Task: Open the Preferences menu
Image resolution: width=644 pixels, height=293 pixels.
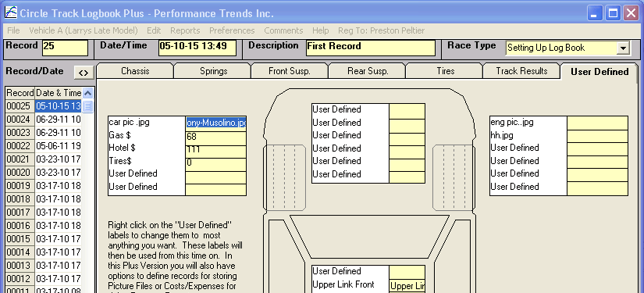Action: pyautogui.click(x=232, y=30)
